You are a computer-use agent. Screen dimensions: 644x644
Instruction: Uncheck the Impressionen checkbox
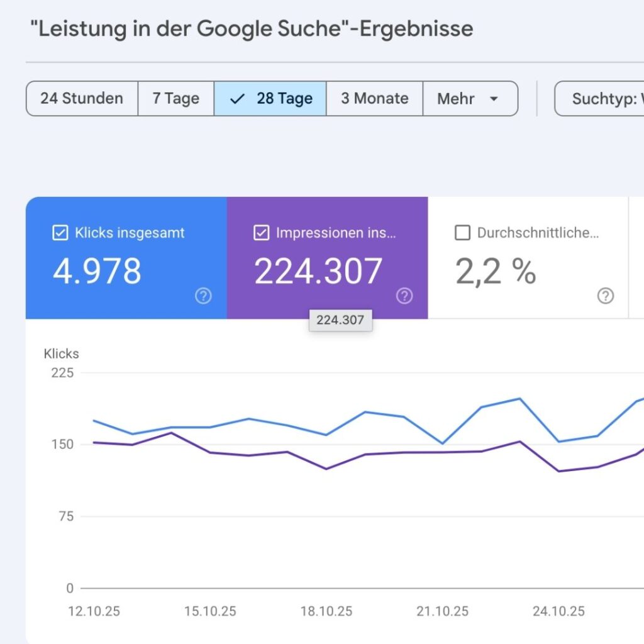pos(262,233)
